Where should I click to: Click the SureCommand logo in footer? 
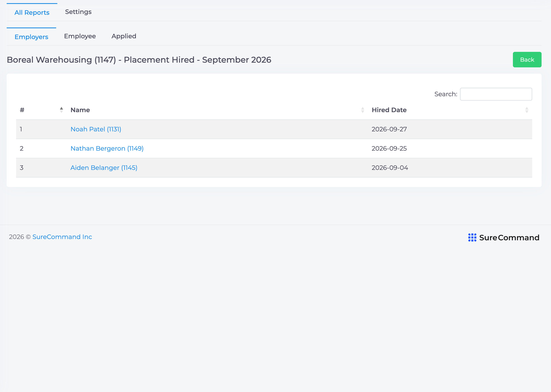click(x=503, y=237)
